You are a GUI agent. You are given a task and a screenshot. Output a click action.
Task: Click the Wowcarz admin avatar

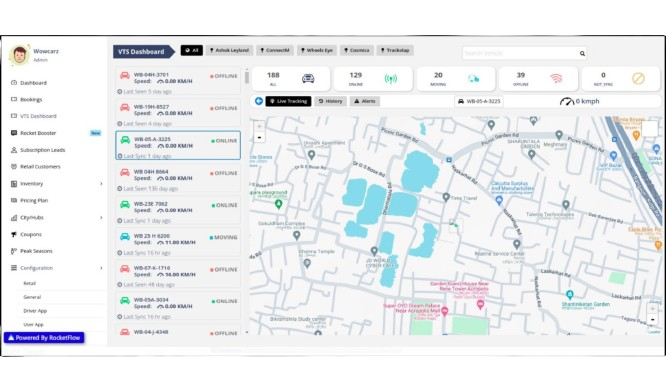click(20, 55)
